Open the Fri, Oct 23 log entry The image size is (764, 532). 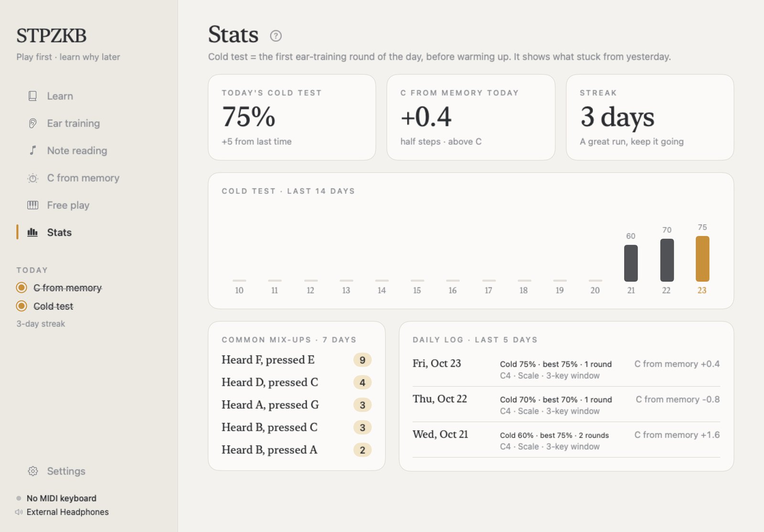(x=566, y=369)
